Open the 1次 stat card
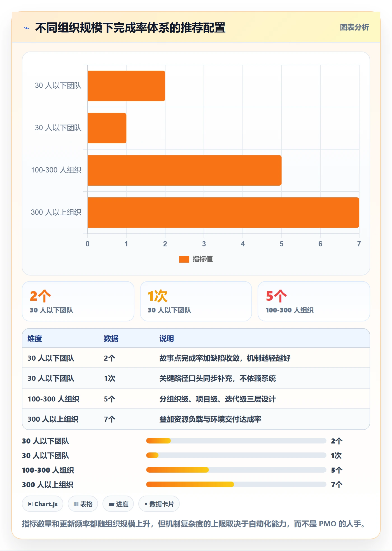The image size is (392, 551). pyautogui.click(x=196, y=301)
